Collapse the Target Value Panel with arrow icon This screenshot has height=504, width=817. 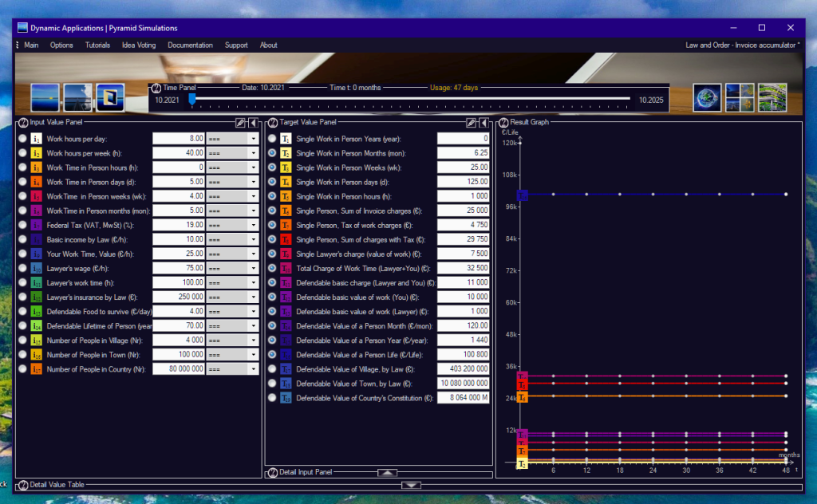point(484,123)
